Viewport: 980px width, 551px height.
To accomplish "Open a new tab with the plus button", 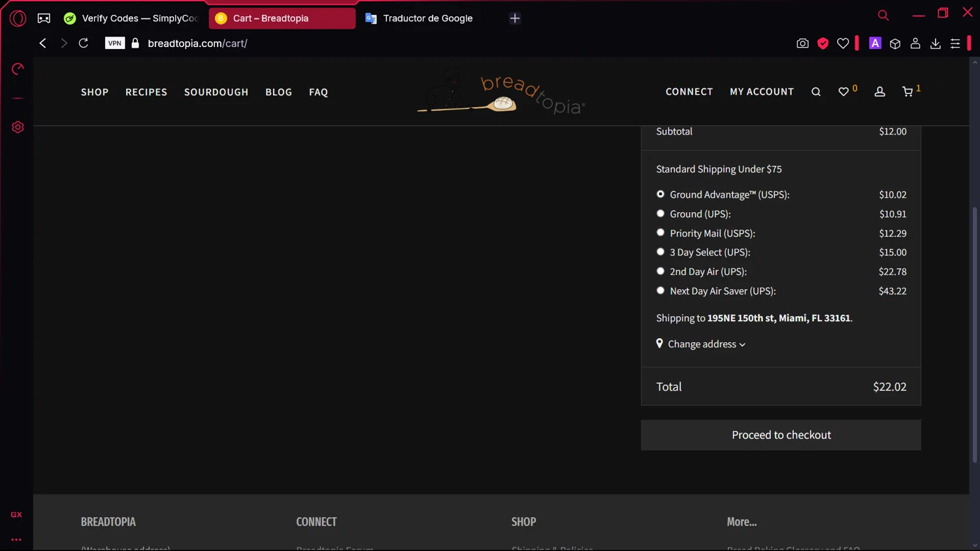I will (515, 18).
